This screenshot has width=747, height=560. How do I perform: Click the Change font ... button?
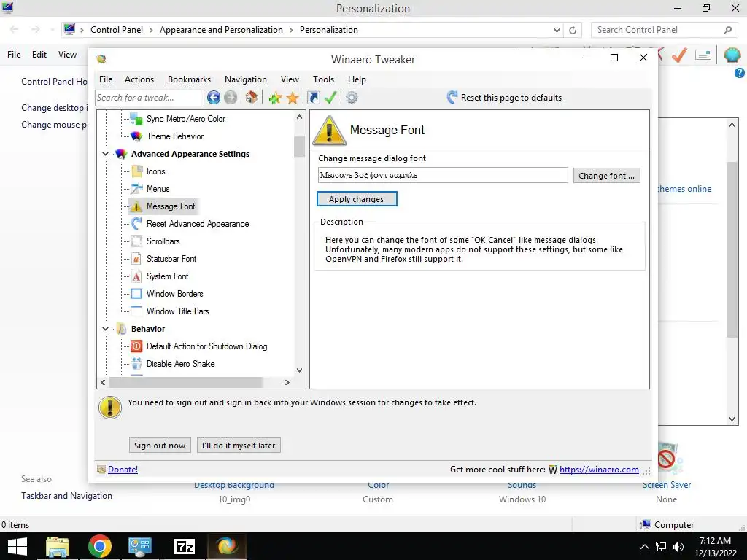click(x=606, y=176)
